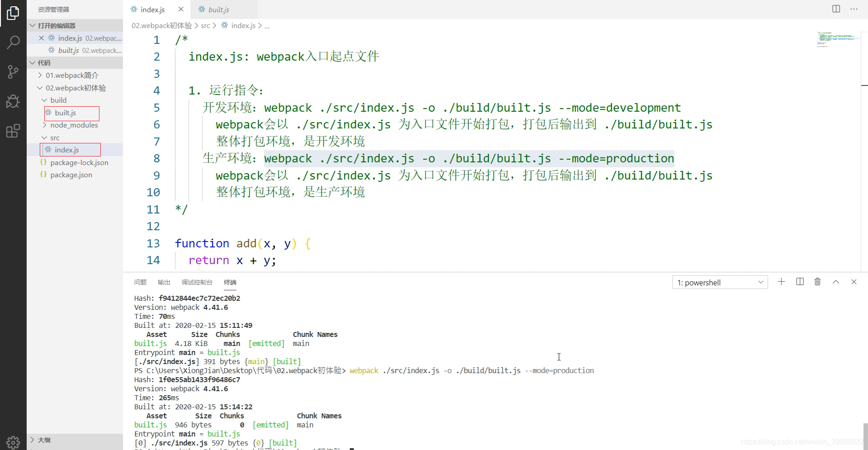Click terminal text 'Time: 265ms'
This screenshot has width=868, height=450.
coord(156,398)
